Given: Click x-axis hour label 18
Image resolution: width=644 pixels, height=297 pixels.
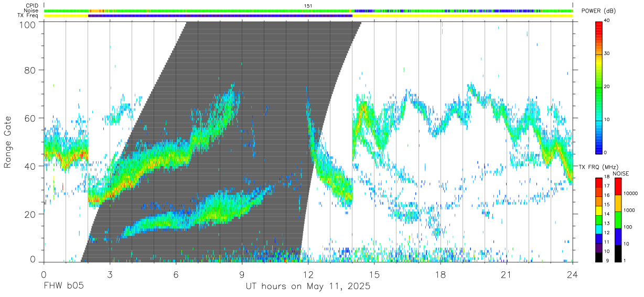Looking at the screenshot, I should coord(441,274).
